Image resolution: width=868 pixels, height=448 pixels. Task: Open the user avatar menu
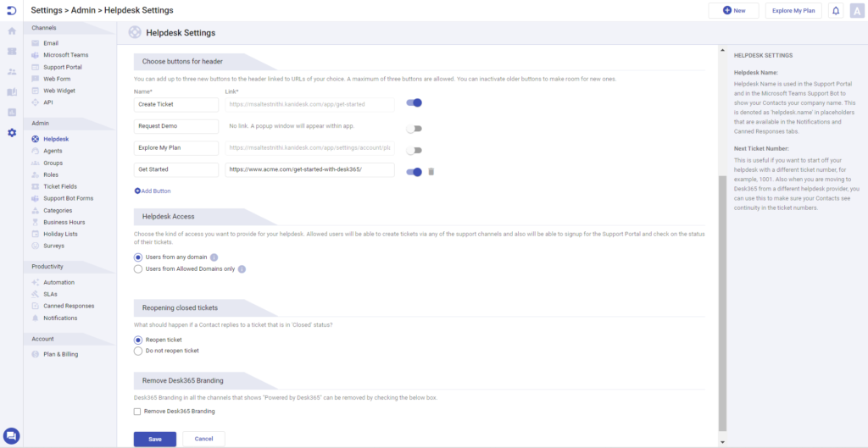click(x=858, y=10)
